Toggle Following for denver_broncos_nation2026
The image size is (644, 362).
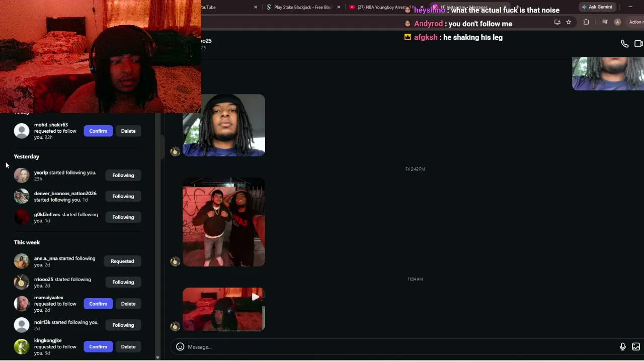(x=123, y=196)
